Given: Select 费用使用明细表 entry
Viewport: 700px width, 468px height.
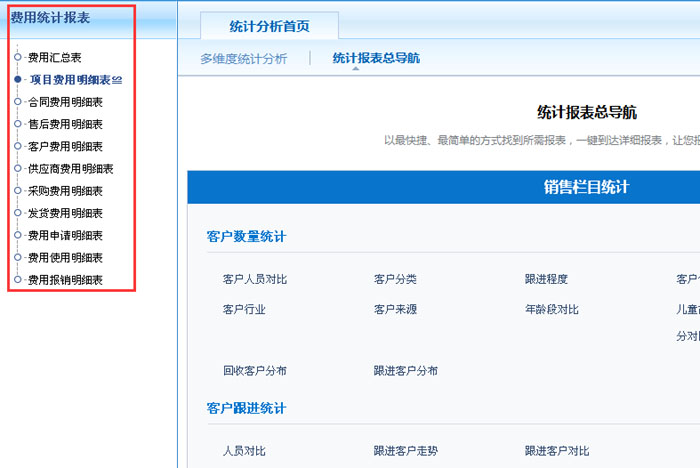Looking at the screenshot, I should pyautogui.click(x=65, y=258).
